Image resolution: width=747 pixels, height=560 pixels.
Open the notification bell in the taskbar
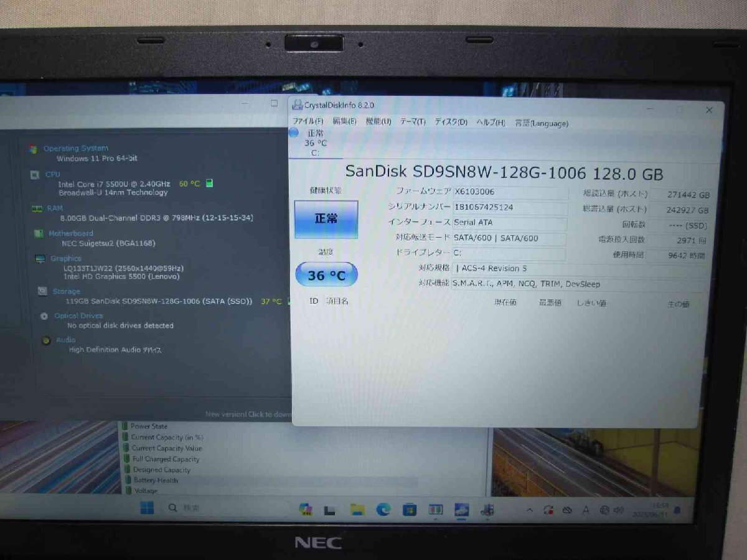(677, 510)
